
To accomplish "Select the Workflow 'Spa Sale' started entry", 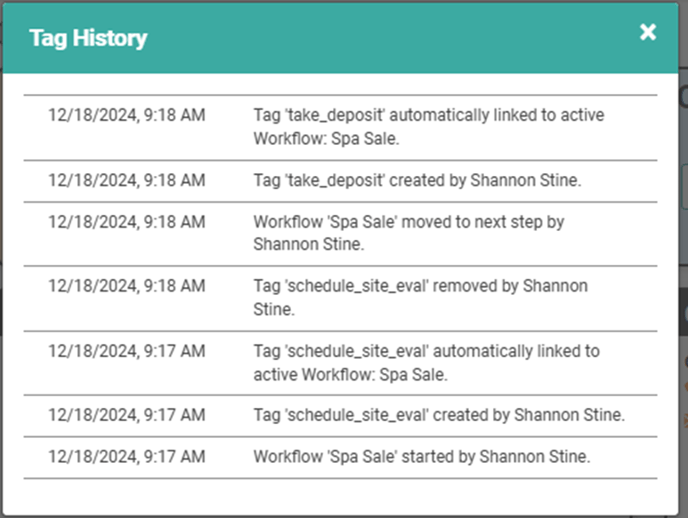I will (340, 457).
